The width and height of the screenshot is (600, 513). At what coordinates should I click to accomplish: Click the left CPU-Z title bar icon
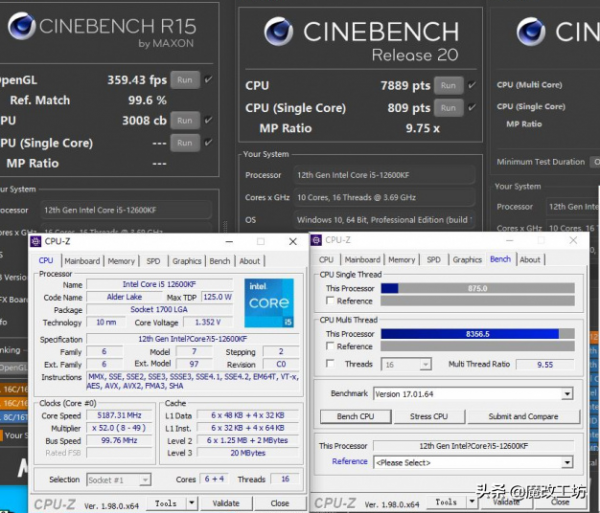tap(36, 241)
